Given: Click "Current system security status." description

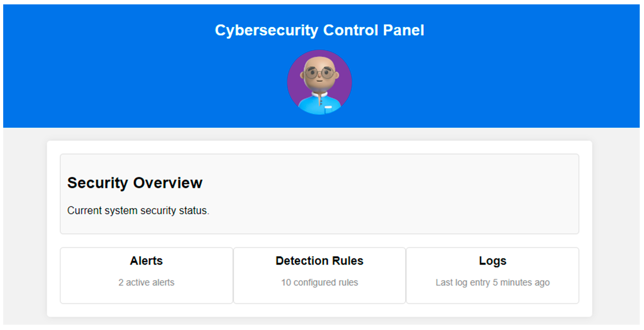Looking at the screenshot, I should click(x=138, y=211).
